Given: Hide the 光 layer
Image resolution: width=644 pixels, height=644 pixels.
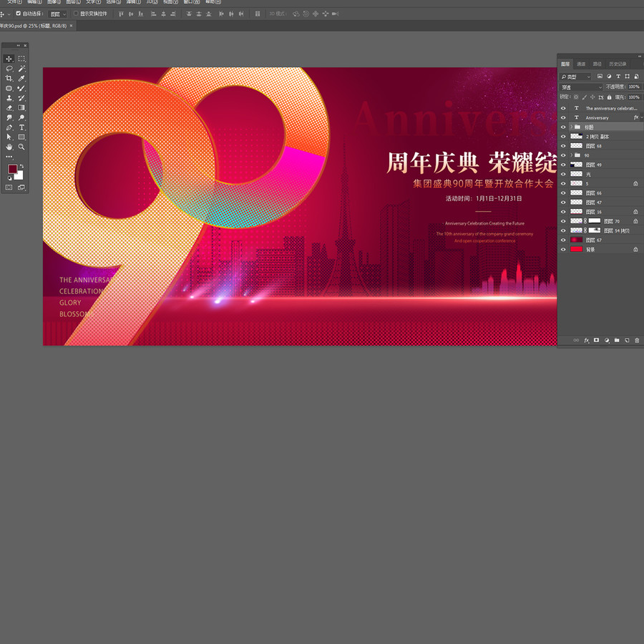Looking at the screenshot, I should click(x=564, y=174).
